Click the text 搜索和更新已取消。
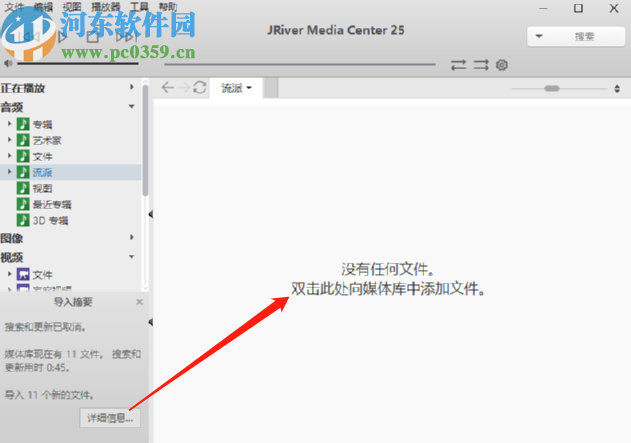Viewport: 631px width, 443px height. pos(45,327)
